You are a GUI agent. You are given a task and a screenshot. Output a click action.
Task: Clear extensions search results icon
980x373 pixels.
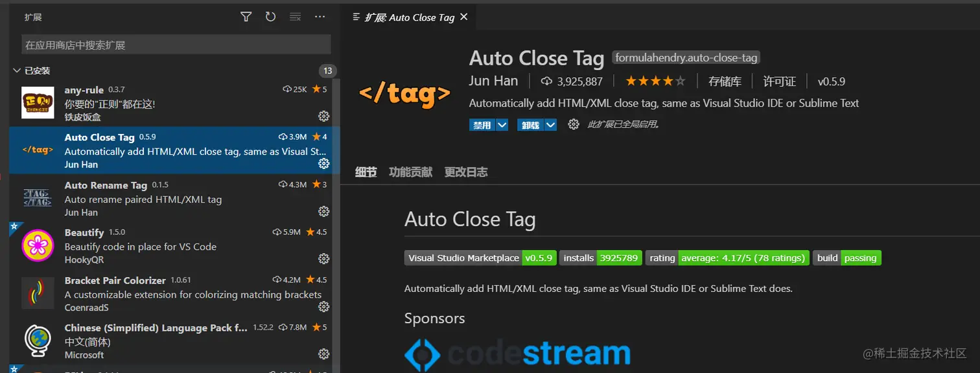295,17
